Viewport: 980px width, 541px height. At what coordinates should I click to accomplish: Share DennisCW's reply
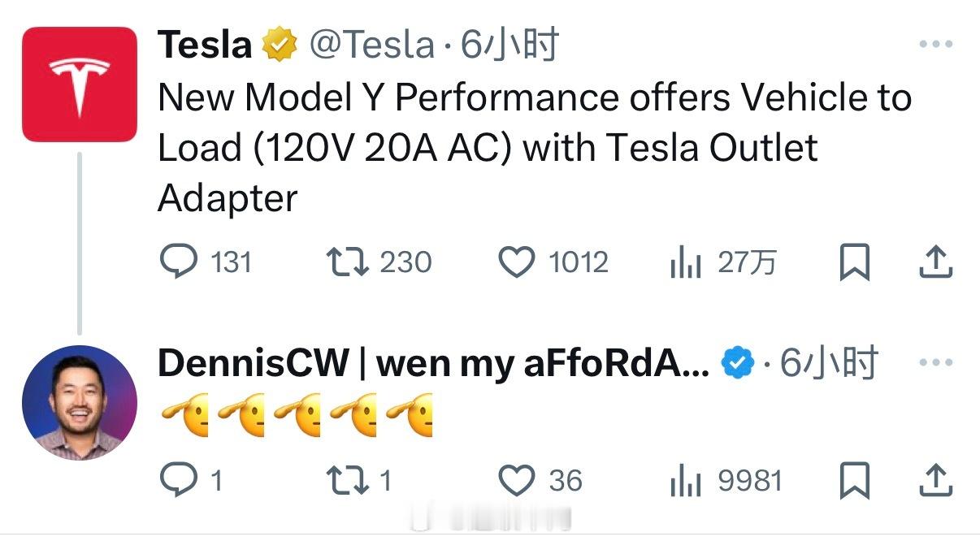[935, 481]
